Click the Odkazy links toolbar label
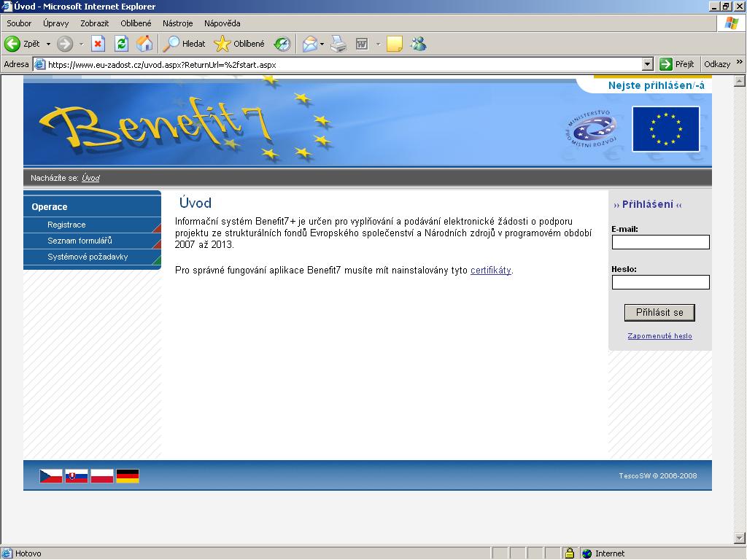This screenshot has width=747, height=560. point(717,64)
